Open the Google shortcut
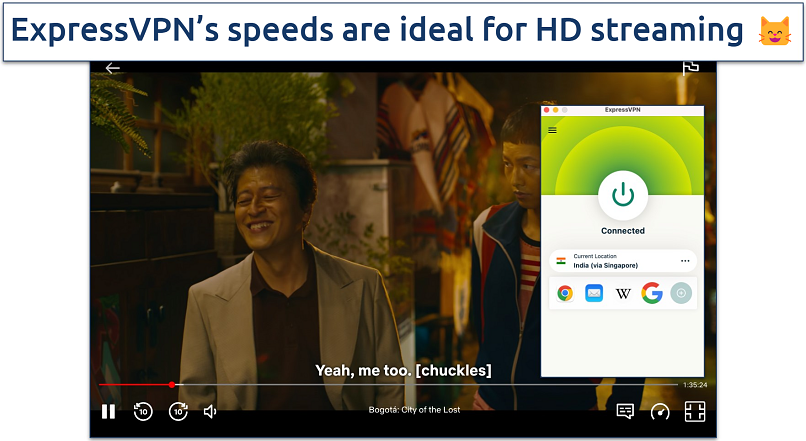The image size is (806, 441). point(652,293)
